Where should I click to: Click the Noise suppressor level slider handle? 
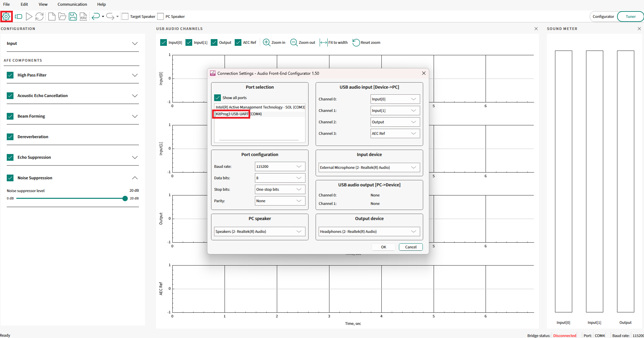pyautogui.click(x=125, y=198)
